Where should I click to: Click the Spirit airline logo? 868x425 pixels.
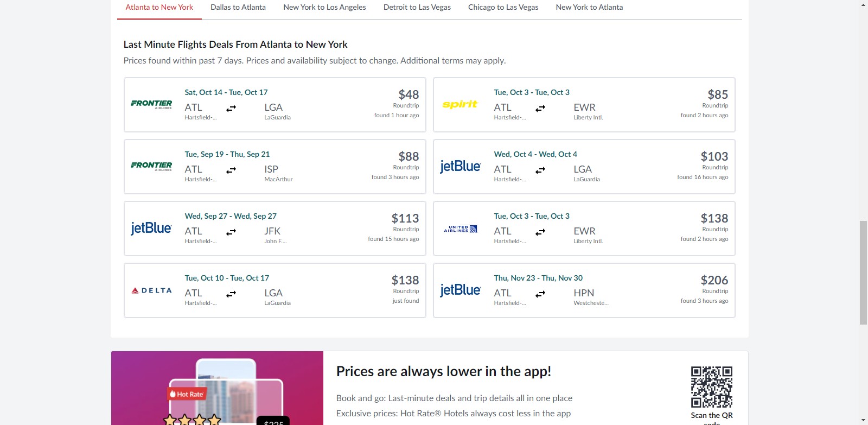[460, 104]
